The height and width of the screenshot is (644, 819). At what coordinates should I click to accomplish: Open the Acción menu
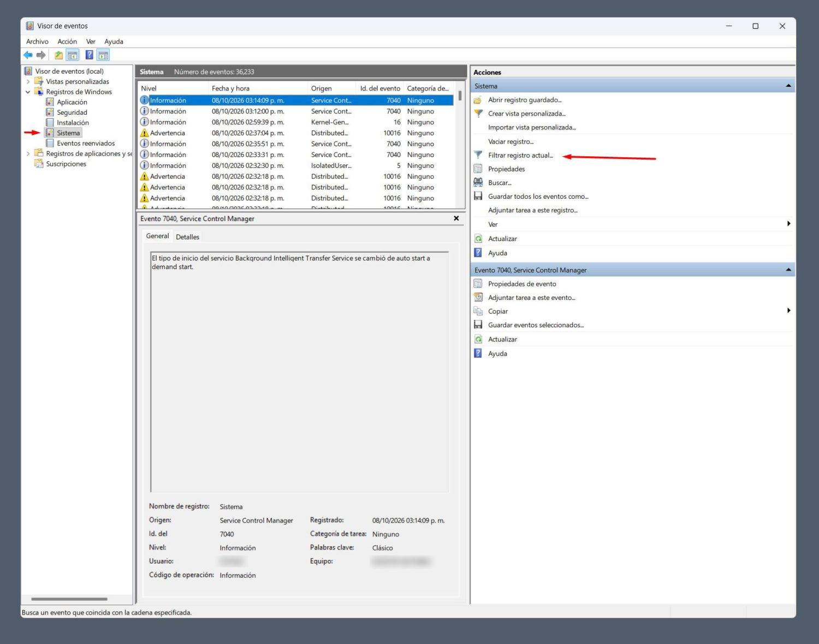[67, 42]
